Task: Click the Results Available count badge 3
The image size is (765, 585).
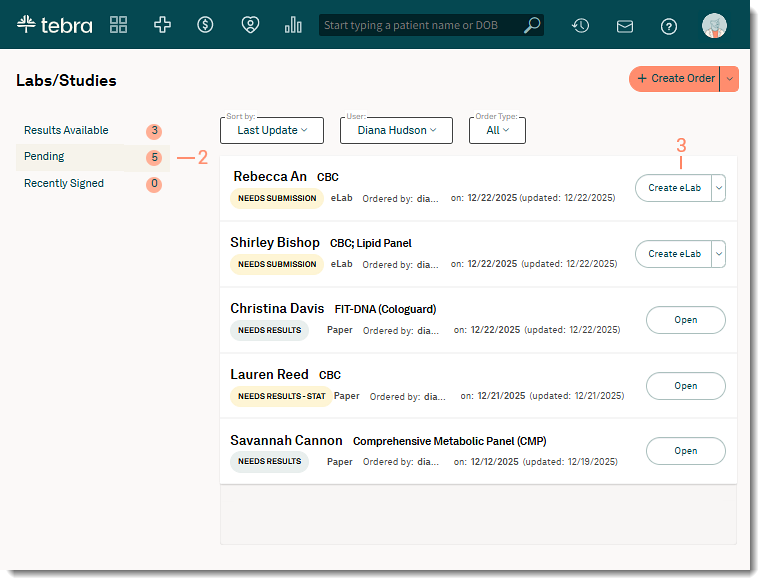Action: (x=154, y=131)
